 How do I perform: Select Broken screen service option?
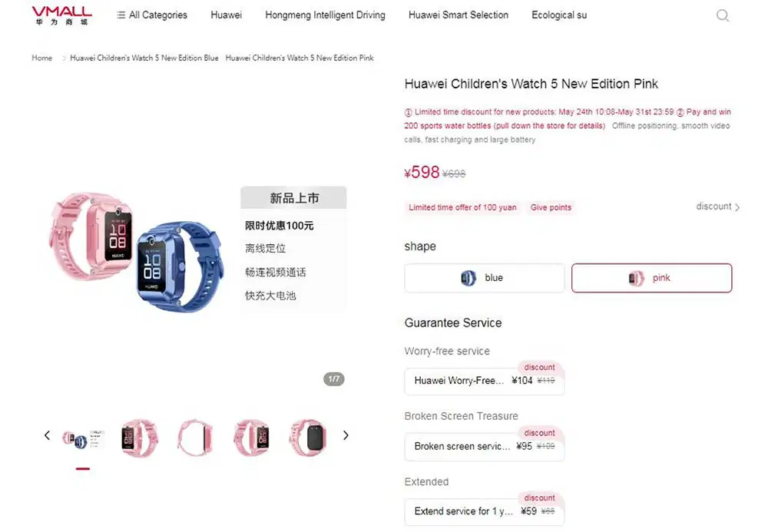click(485, 446)
